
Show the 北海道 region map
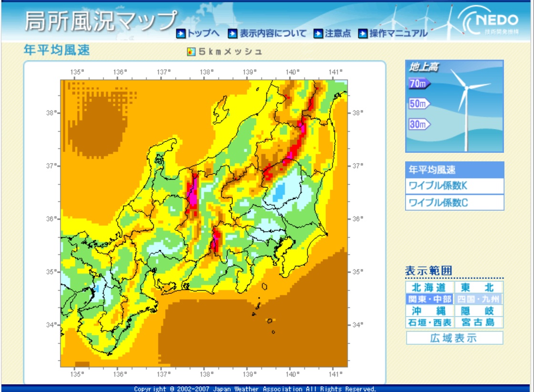click(429, 287)
